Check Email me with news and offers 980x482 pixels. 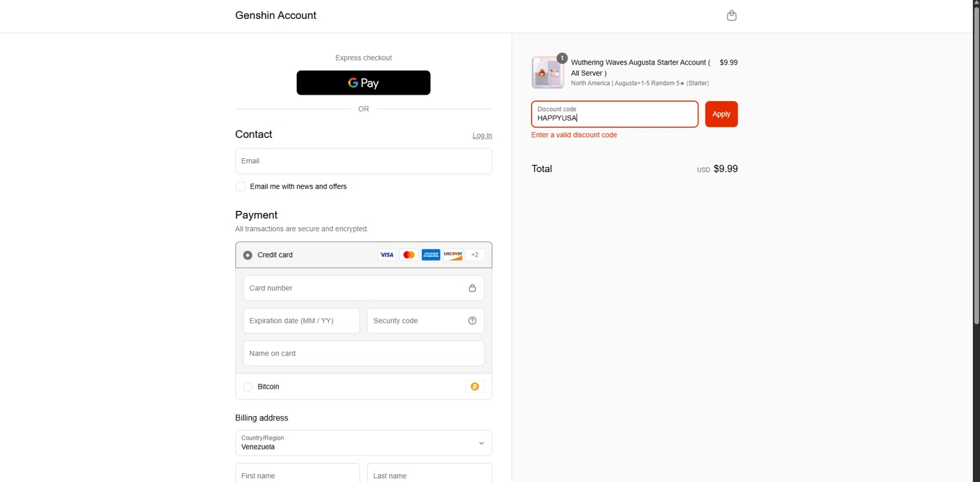pos(240,186)
